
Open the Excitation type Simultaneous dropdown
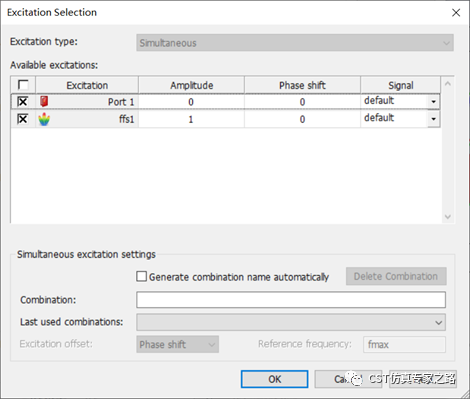click(295, 43)
